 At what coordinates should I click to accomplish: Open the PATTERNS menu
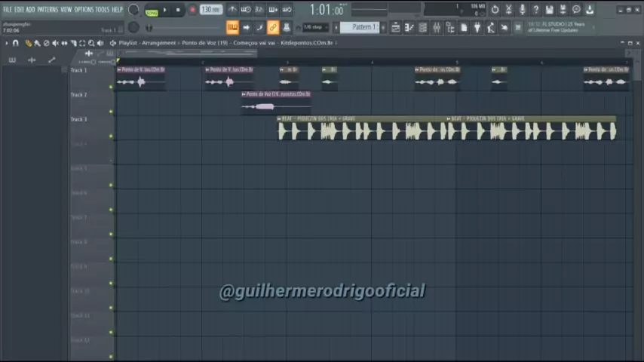[48, 9]
